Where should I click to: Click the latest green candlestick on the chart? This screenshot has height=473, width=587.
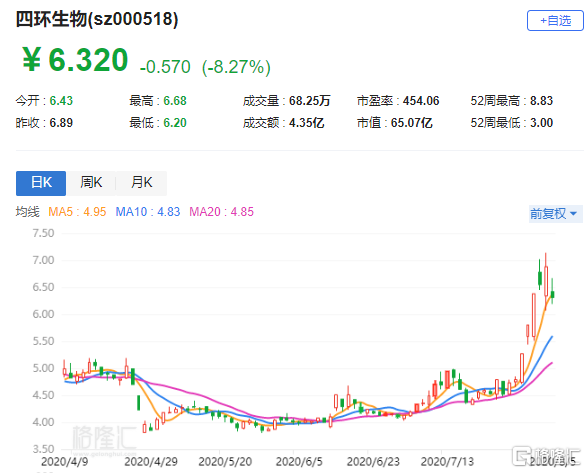click(x=552, y=294)
